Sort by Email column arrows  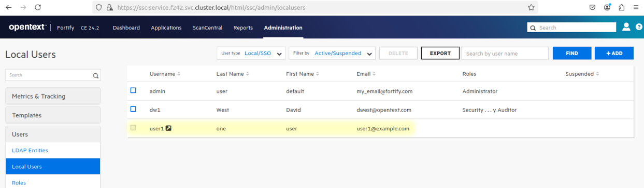tap(374, 74)
